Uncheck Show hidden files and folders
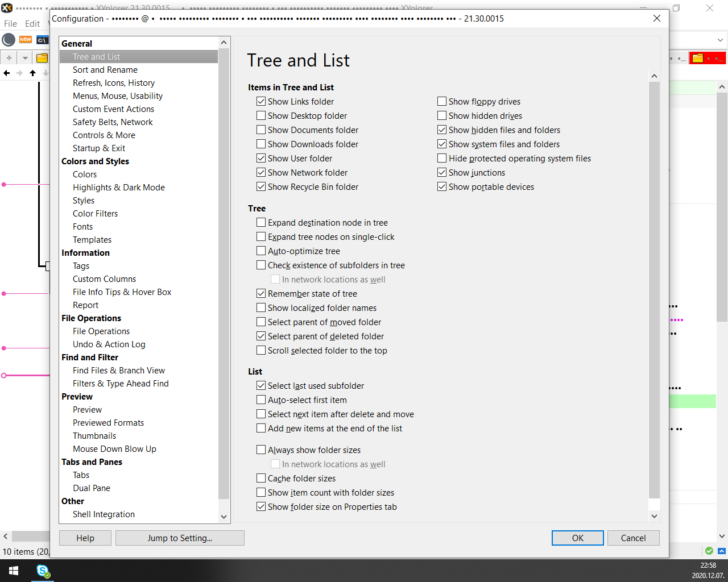Screen dimensions: 728x582 pyautogui.click(x=442, y=130)
